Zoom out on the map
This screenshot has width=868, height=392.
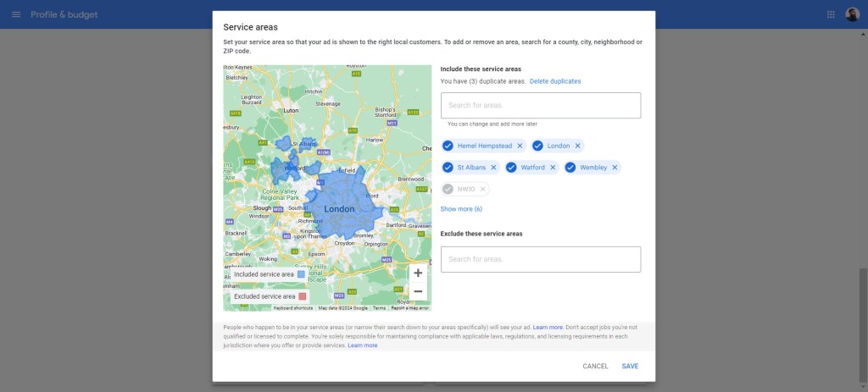point(418,291)
